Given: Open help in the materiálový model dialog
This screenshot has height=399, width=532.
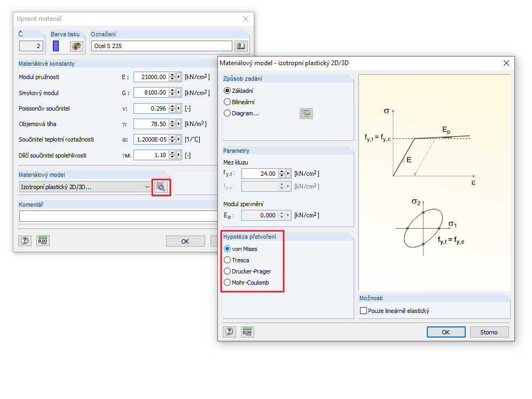Looking at the screenshot, I should click(x=229, y=332).
